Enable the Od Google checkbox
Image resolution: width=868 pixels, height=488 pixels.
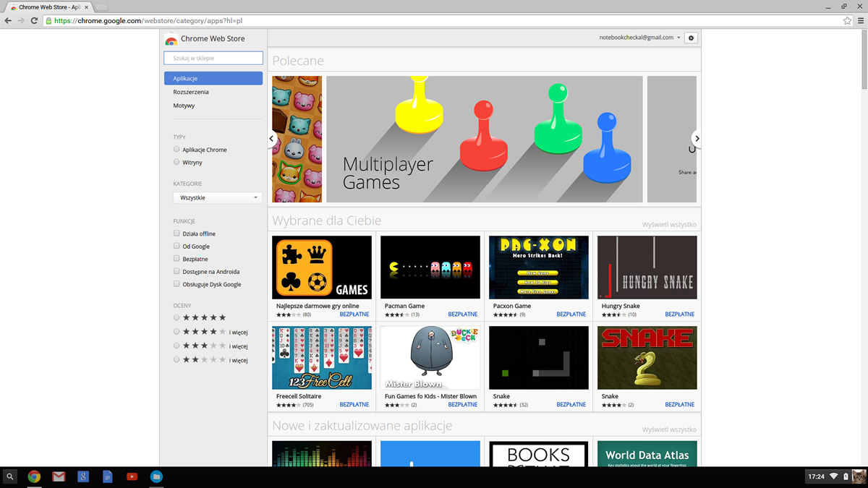point(176,246)
